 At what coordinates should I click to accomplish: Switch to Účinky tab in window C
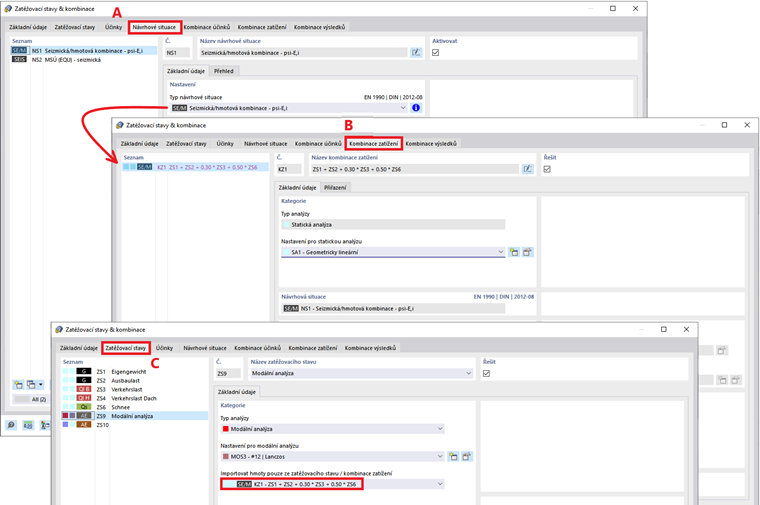[164, 348]
